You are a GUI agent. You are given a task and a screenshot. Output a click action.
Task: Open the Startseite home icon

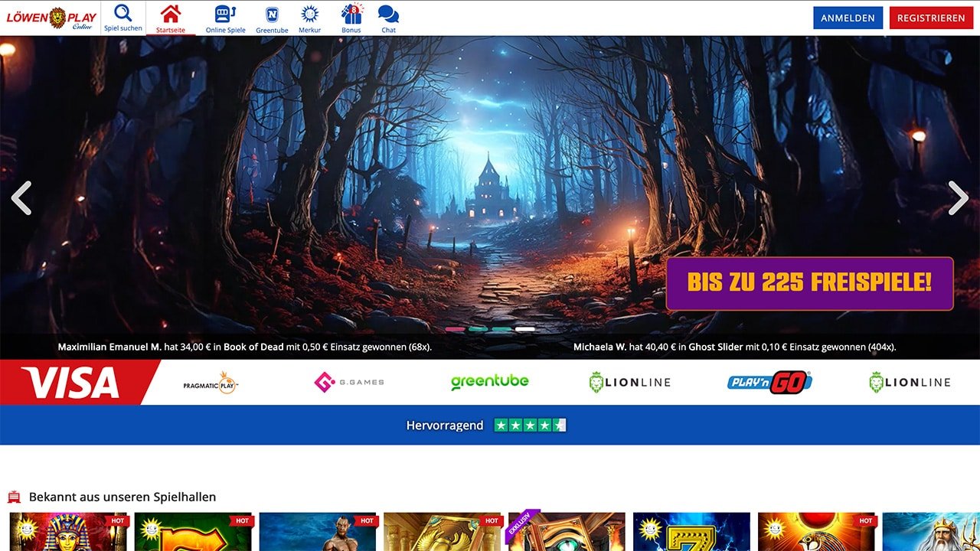click(x=170, y=14)
